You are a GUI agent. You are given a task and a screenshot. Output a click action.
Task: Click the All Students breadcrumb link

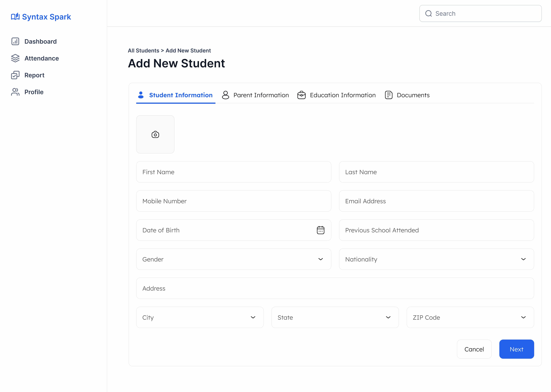click(x=143, y=50)
